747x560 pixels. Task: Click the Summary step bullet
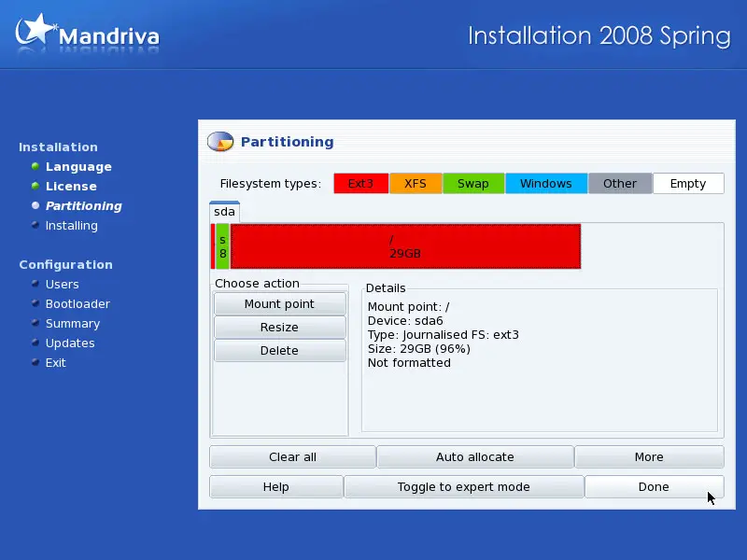pos(35,323)
